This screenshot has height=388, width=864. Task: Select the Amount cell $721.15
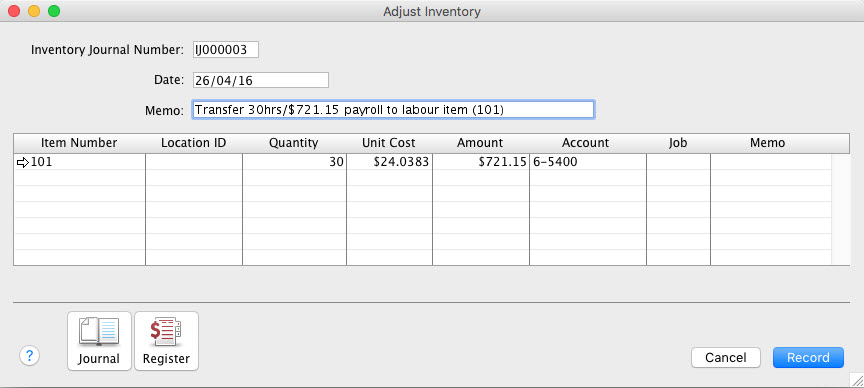click(x=480, y=162)
